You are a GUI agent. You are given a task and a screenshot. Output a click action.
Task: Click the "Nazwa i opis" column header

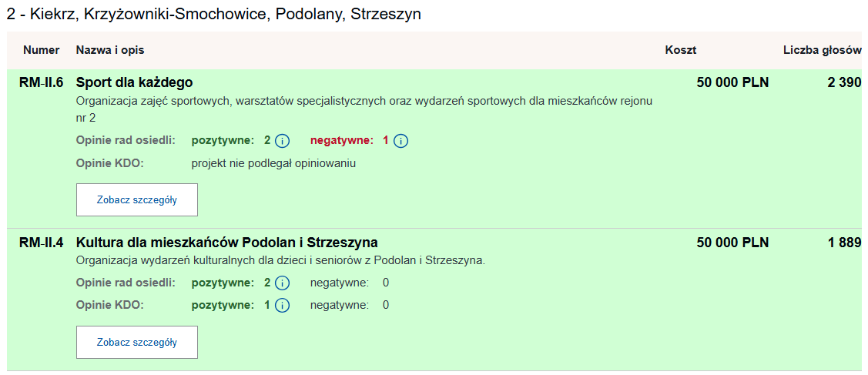(110, 50)
